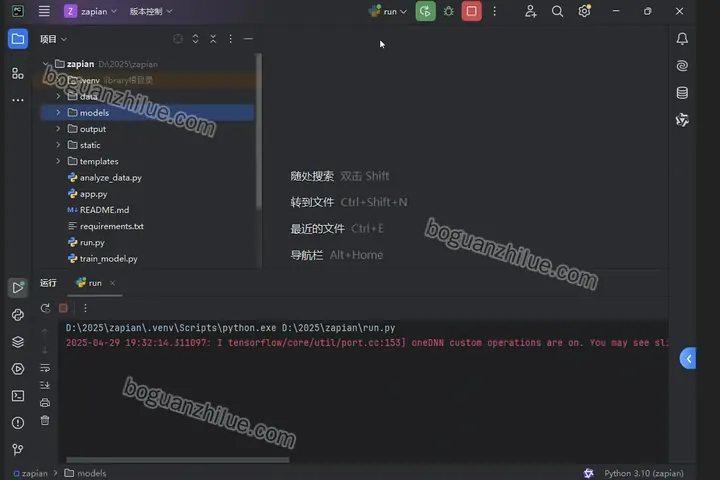Expand the output folder
This screenshot has width=720, height=480.
click(x=58, y=129)
